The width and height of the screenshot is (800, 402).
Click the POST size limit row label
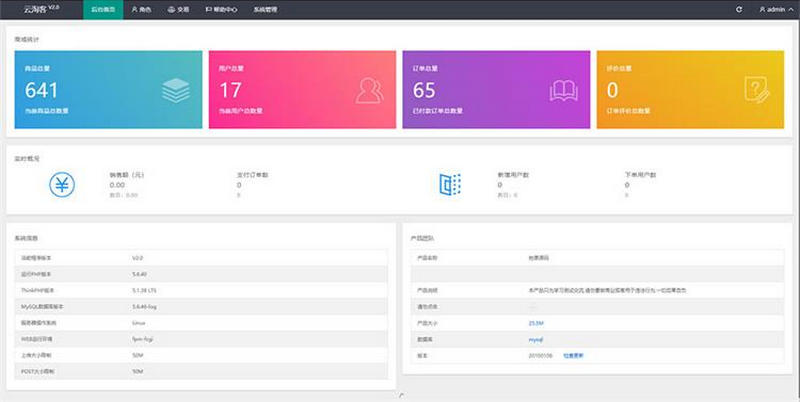point(37,372)
